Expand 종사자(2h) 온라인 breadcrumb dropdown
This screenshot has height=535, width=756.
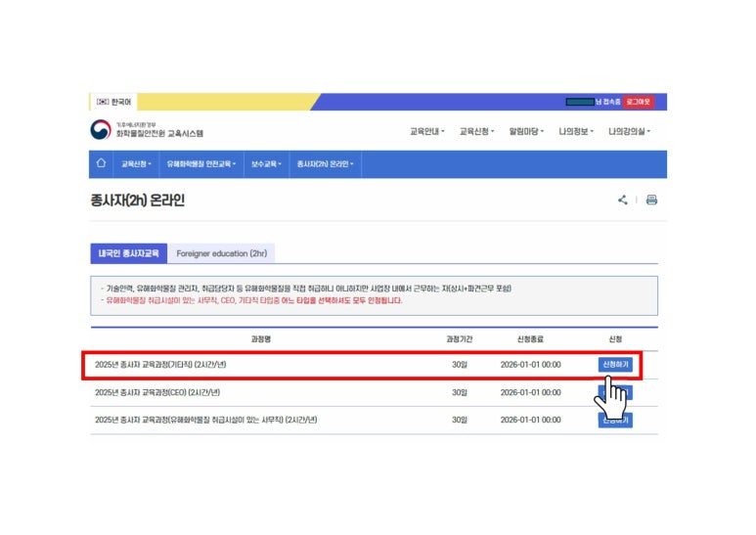326,164
